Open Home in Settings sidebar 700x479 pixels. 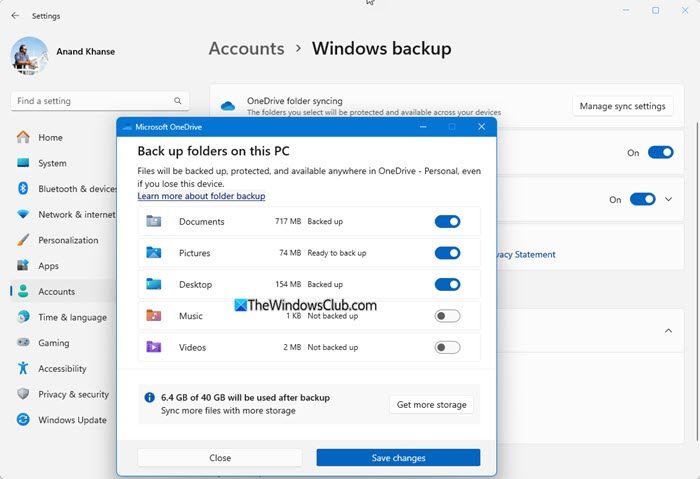[x=50, y=137]
